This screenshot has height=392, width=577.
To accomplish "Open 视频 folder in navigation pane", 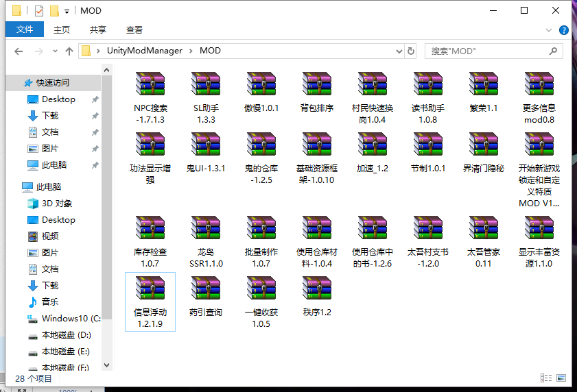I will [x=50, y=236].
